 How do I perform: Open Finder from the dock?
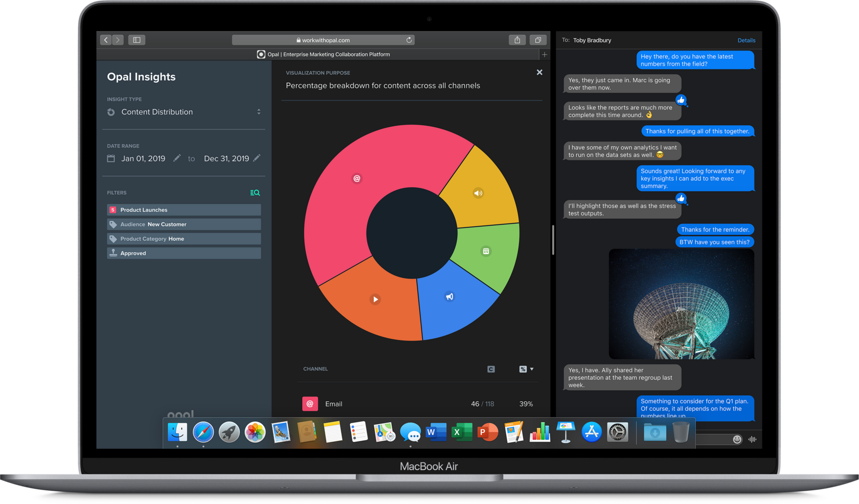pos(177,432)
